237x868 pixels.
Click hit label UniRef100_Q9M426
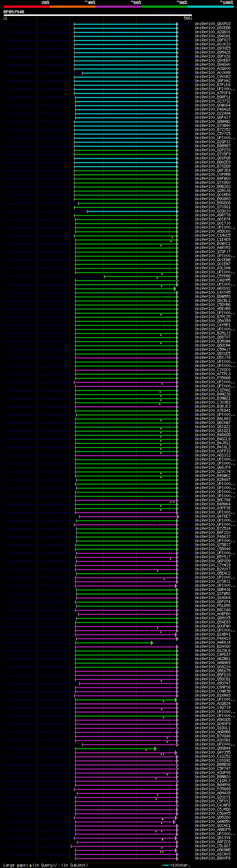213,52
